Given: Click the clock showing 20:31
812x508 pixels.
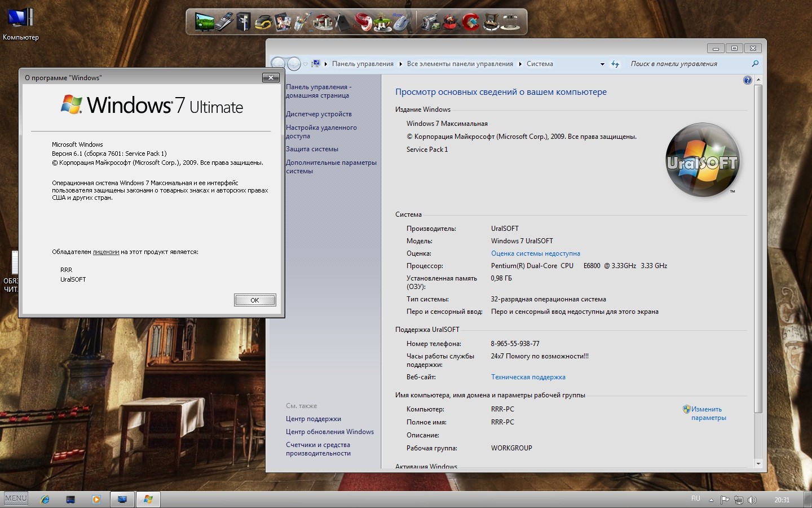Looking at the screenshot, I should point(782,500).
